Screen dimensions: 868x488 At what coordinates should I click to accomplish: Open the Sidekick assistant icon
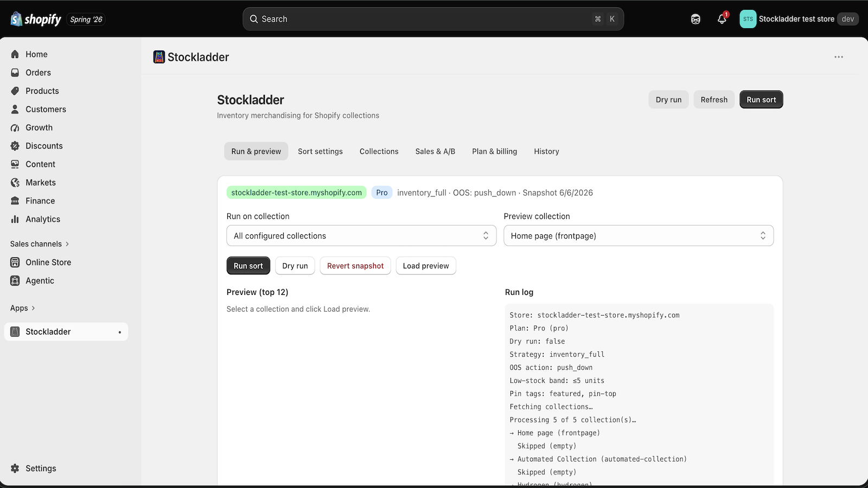[695, 19]
